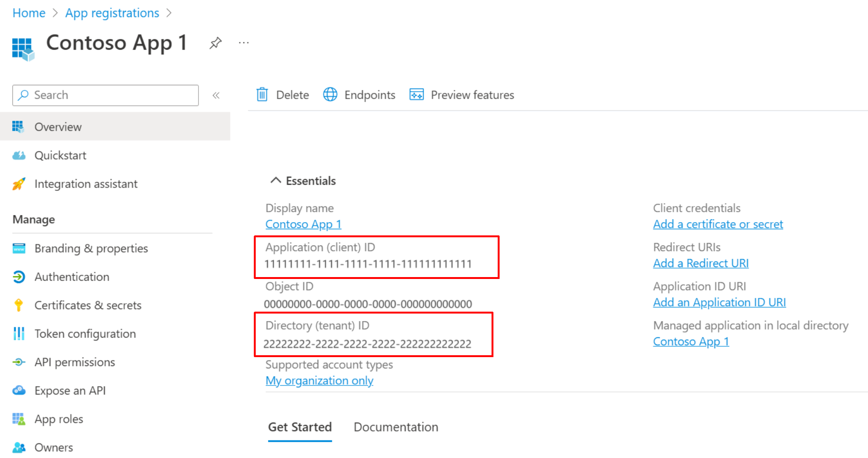The width and height of the screenshot is (868, 458).
Task: Pin Contoso App 1 to dashboard
Action: (215, 43)
